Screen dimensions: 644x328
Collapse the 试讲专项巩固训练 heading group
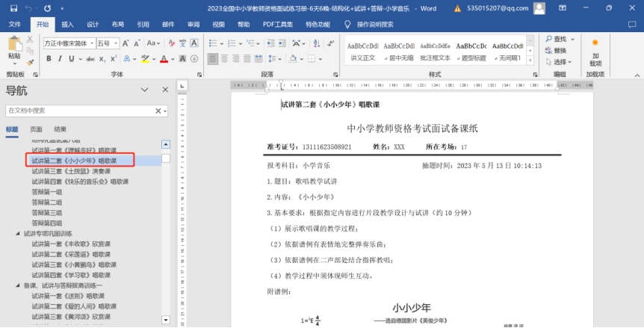click(18, 233)
